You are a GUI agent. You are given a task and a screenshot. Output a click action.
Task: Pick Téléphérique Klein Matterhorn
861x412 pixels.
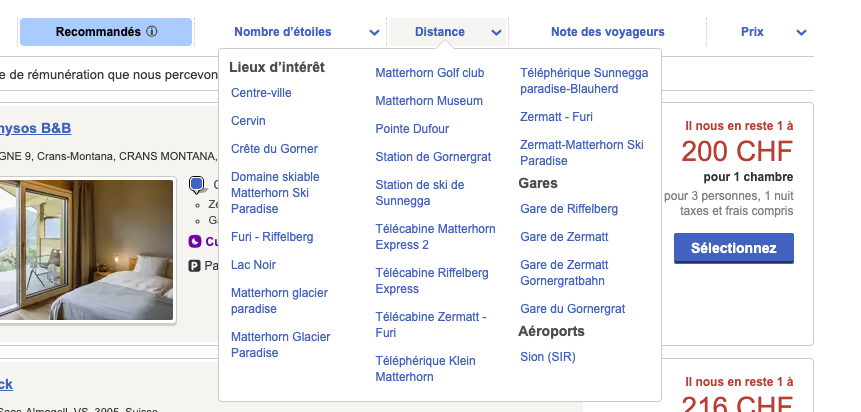tap(426, 369)
